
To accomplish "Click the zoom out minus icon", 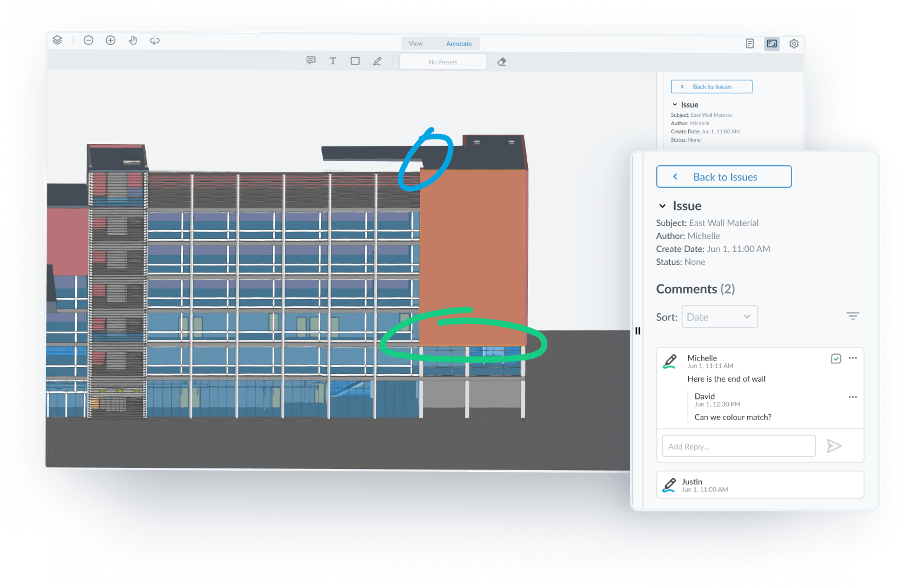I will pos(88,40).
